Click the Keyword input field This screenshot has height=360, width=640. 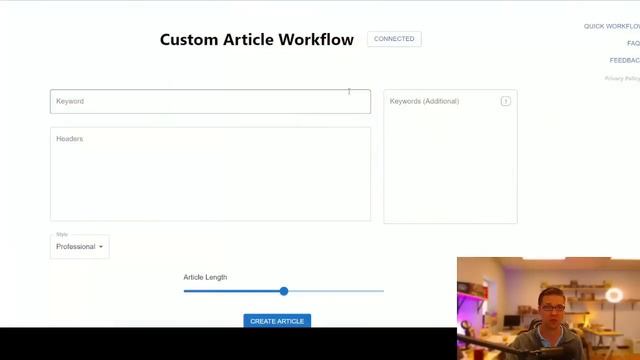point(210,101)
